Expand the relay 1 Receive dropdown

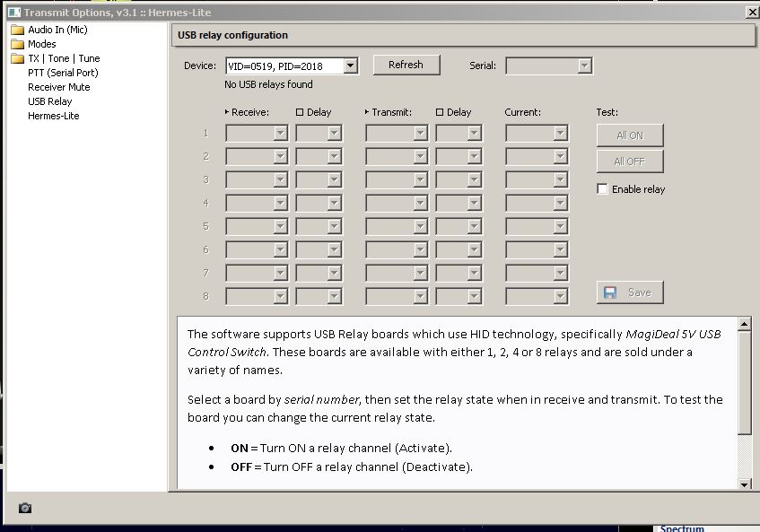[x=280, y=134]
